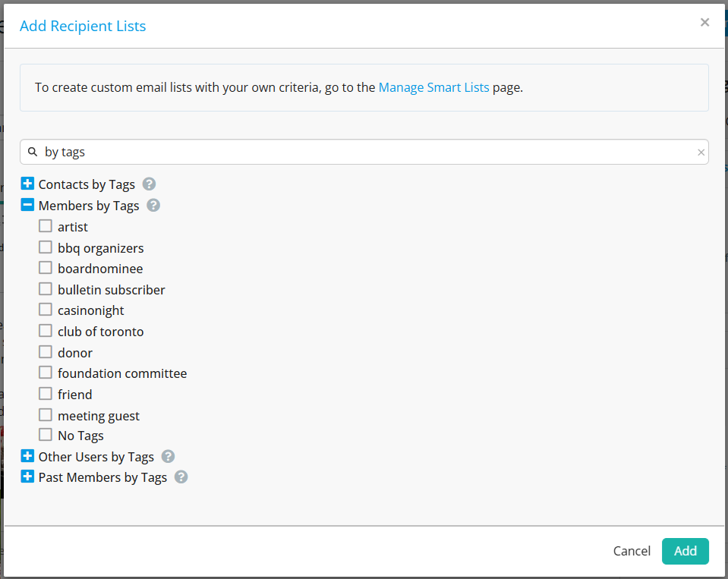Open the Manage Smart Lists link
728x579 pixels.
tap(433, 87)
